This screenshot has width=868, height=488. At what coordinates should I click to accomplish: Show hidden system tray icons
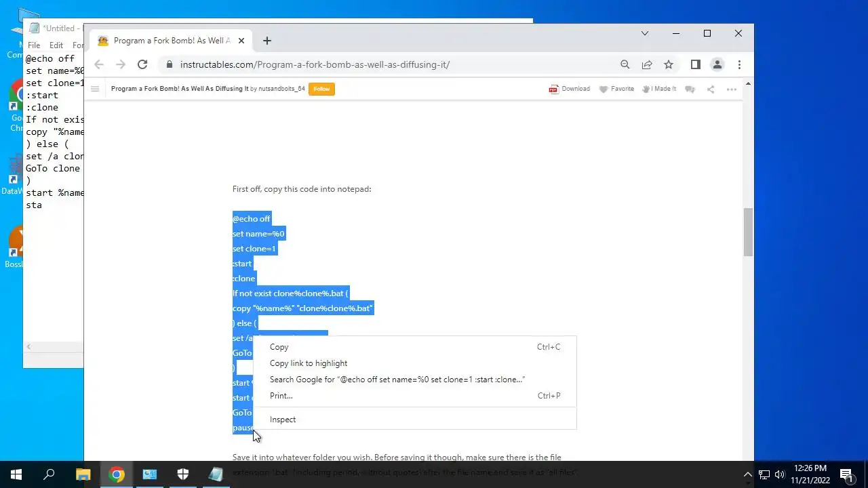tap(748, 474)
